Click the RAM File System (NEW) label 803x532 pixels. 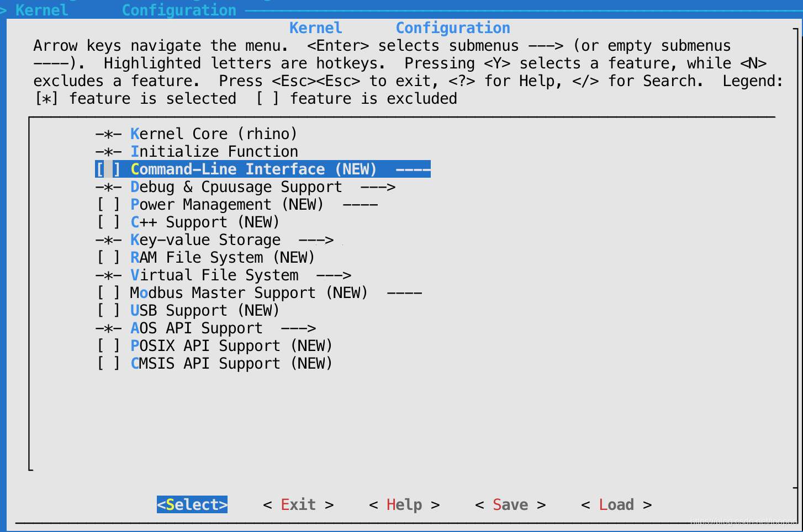click(x=223, y=258)
